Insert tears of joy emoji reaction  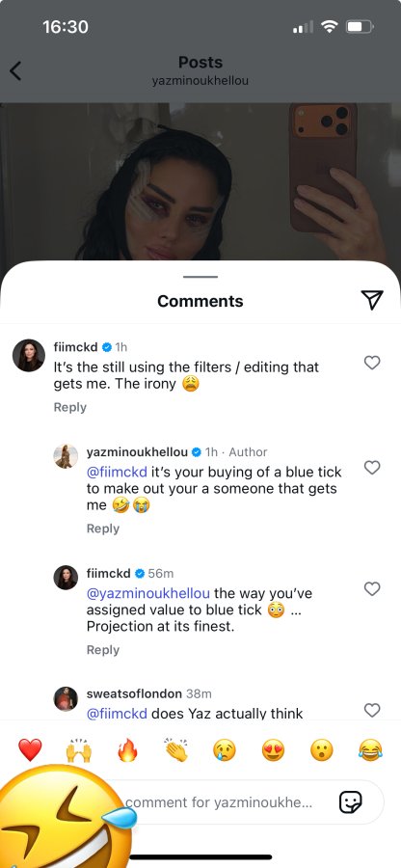pos(370,750)
